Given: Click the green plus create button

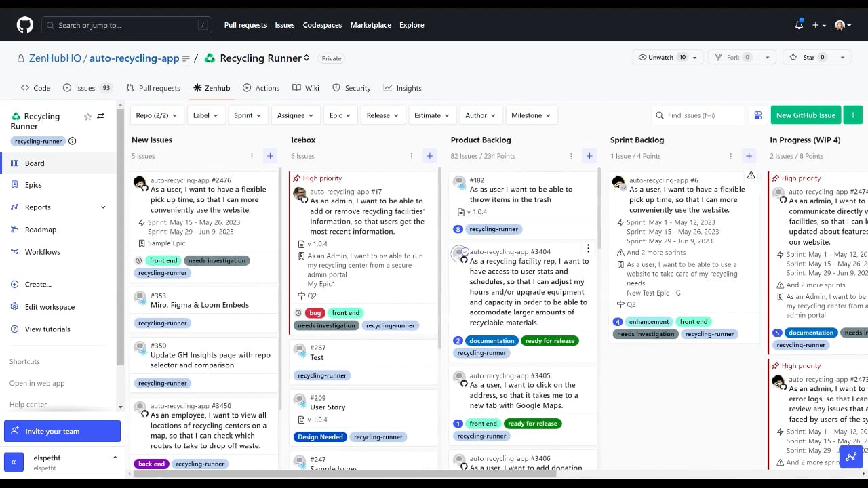Looking at the screenshot, I should 853,115.
